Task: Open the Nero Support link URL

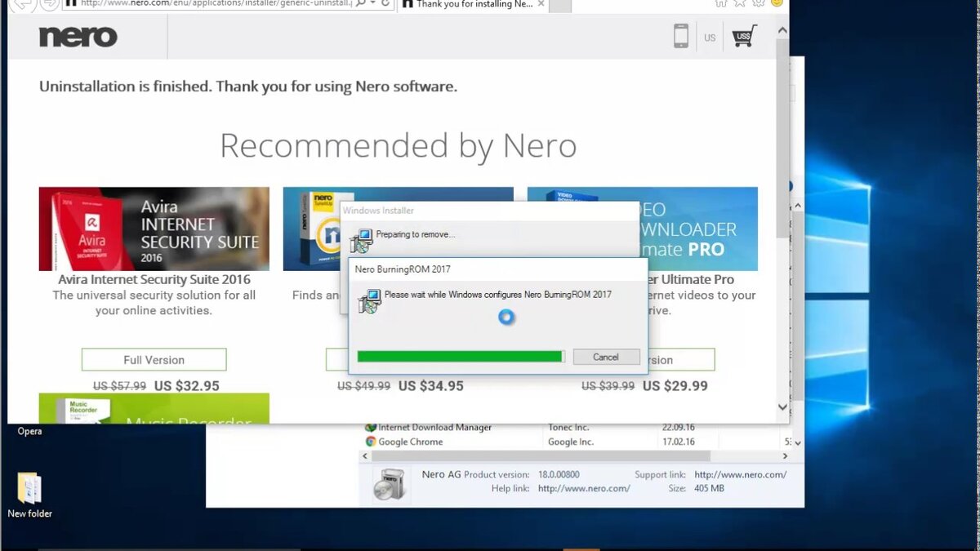Action: 741,474
